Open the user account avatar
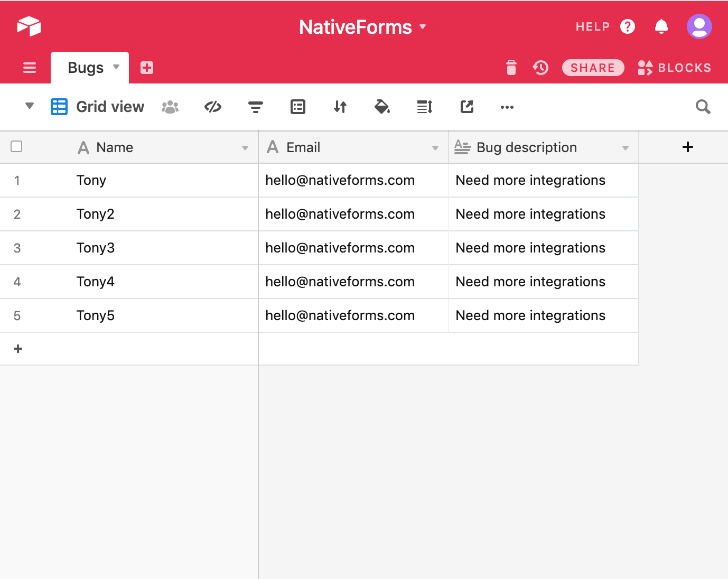728x579 pixels. click(x=699, y=26)
